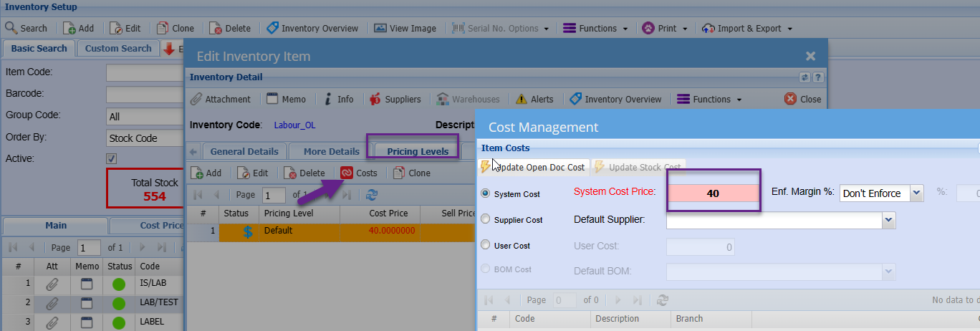Image resolution: width=980 pixels, height=331 pixels.
Task: Click the Costs button in Pricing Levels toolbar
Action: pos(359,173)
